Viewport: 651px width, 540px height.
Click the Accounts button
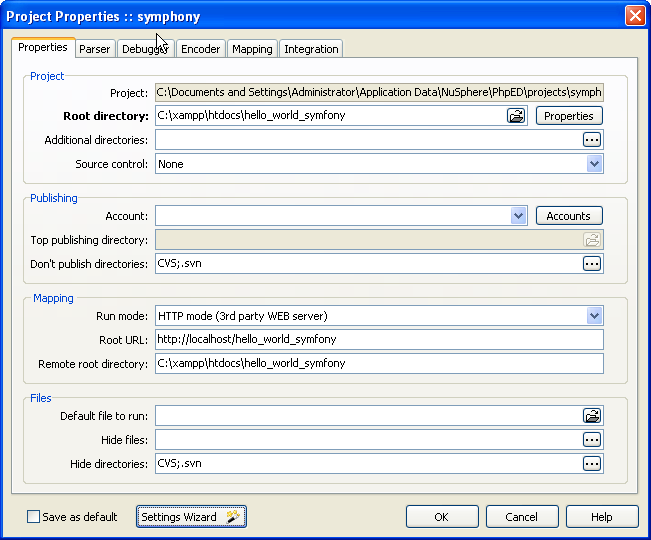pos(568,216)
